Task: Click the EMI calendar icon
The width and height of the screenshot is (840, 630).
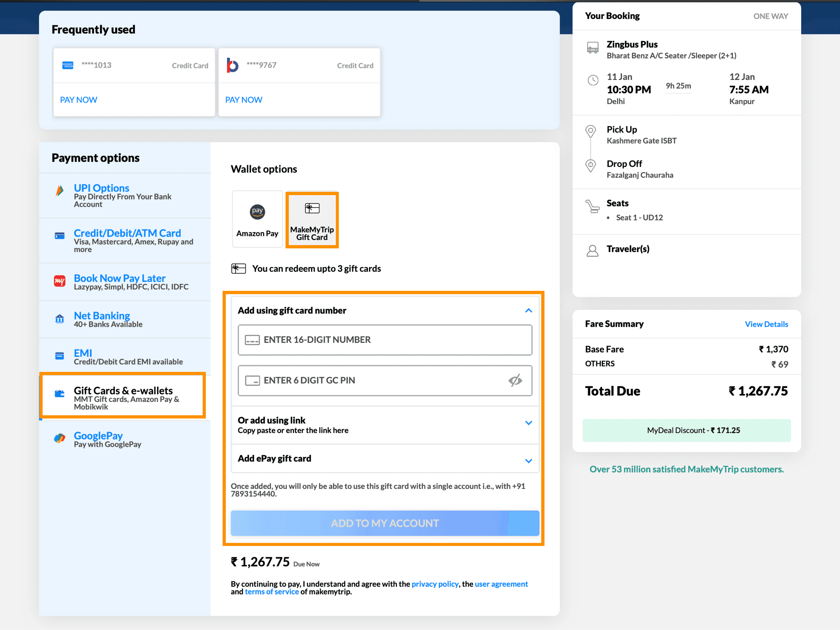Action: click(x=60, y=356)
